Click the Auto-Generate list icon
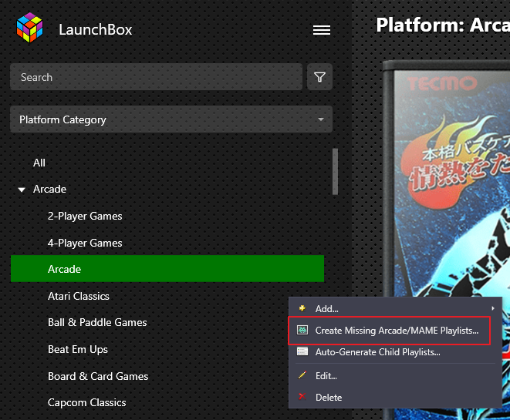 (x=302, y=351)
